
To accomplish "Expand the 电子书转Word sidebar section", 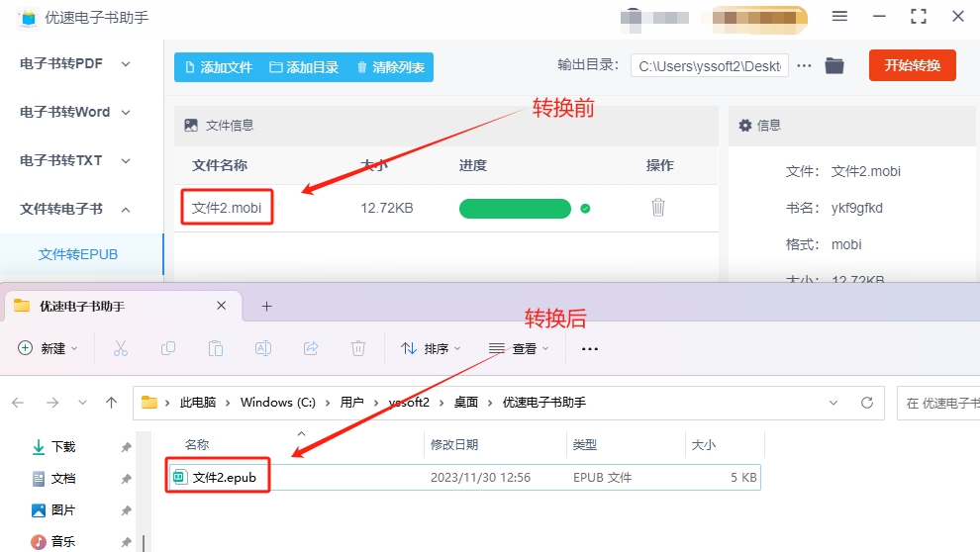I will tap(75, 113).
